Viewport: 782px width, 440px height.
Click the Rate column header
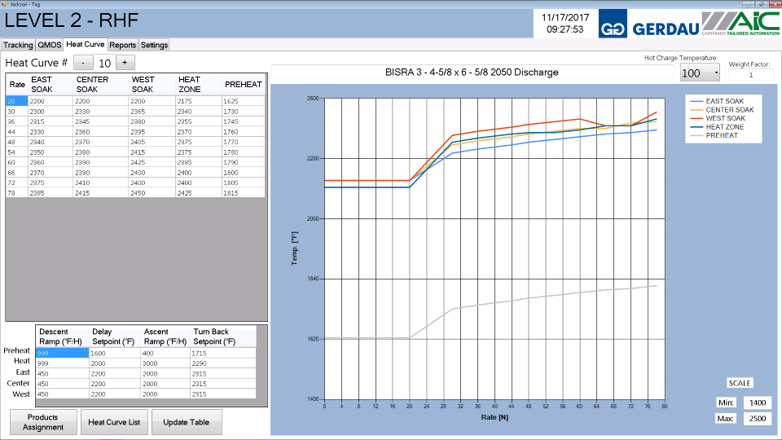pyautogui.click(x=16, y=84)
